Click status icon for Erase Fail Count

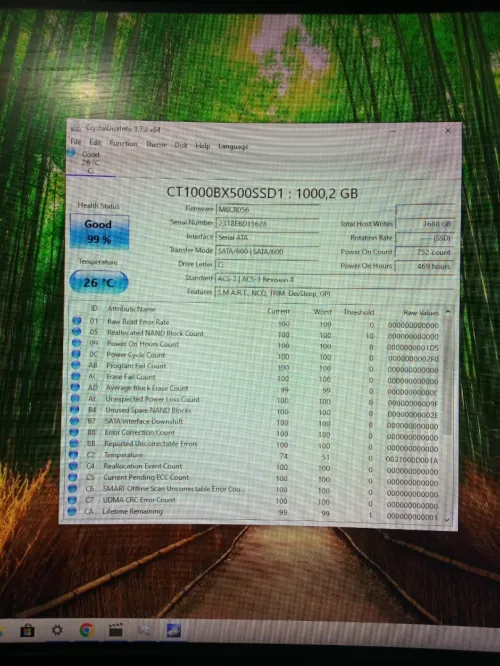[x=76, y=376]
